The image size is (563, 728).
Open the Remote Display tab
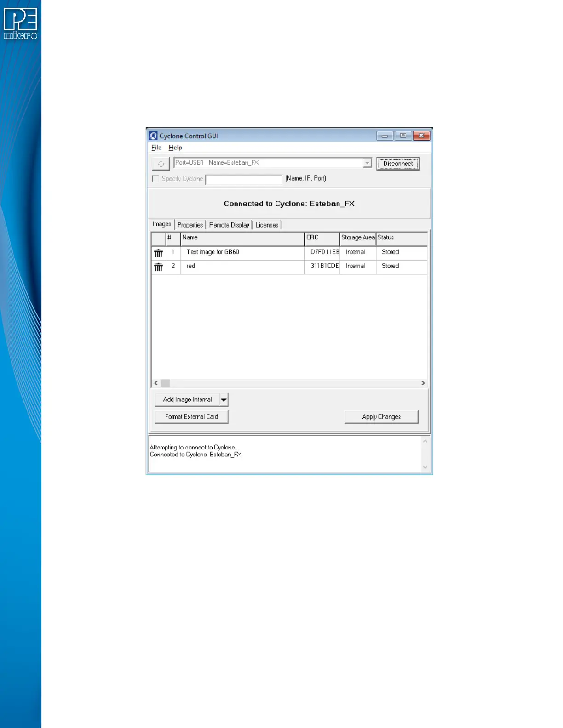click(229, 225)
